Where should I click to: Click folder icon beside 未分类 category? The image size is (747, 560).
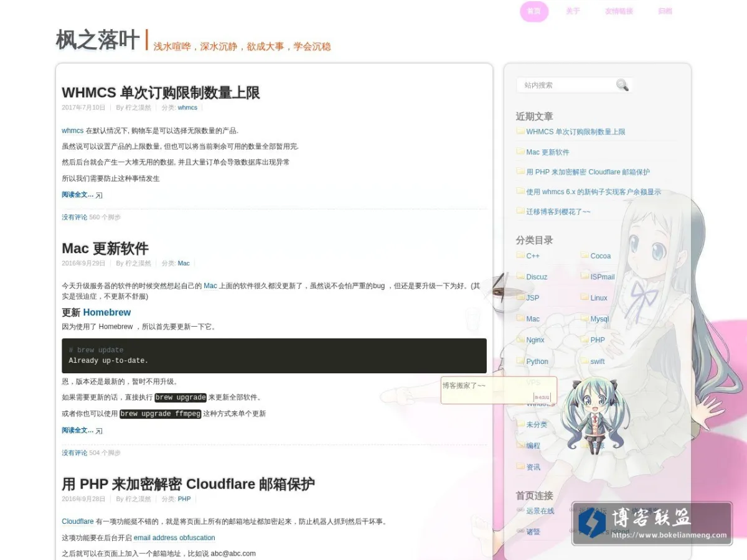520,424
